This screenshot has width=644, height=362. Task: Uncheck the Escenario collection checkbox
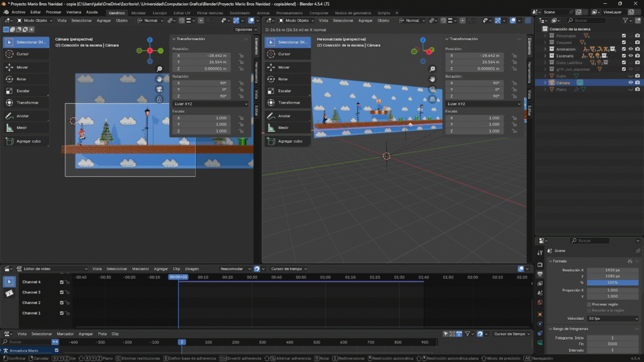623,56
